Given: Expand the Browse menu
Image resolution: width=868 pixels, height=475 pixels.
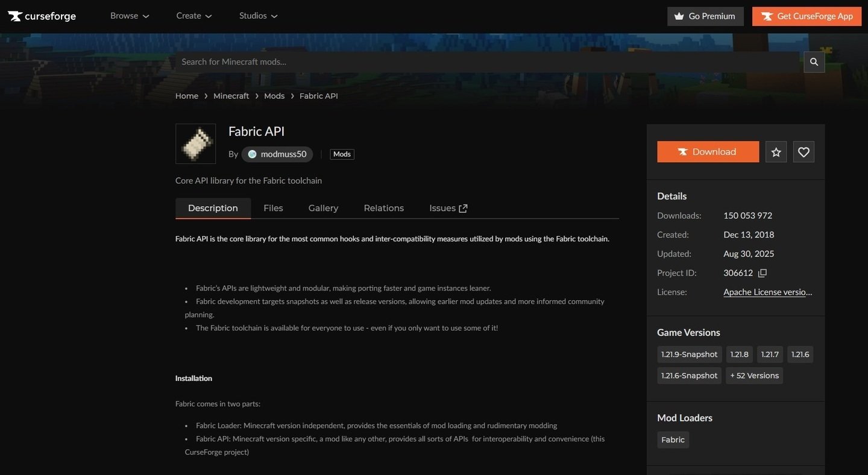Looking at the screenshot, I should coord(130,16).
